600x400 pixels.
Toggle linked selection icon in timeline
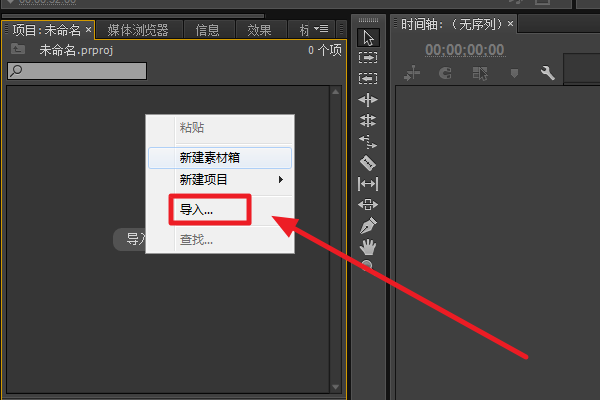[x=480, y=73]
